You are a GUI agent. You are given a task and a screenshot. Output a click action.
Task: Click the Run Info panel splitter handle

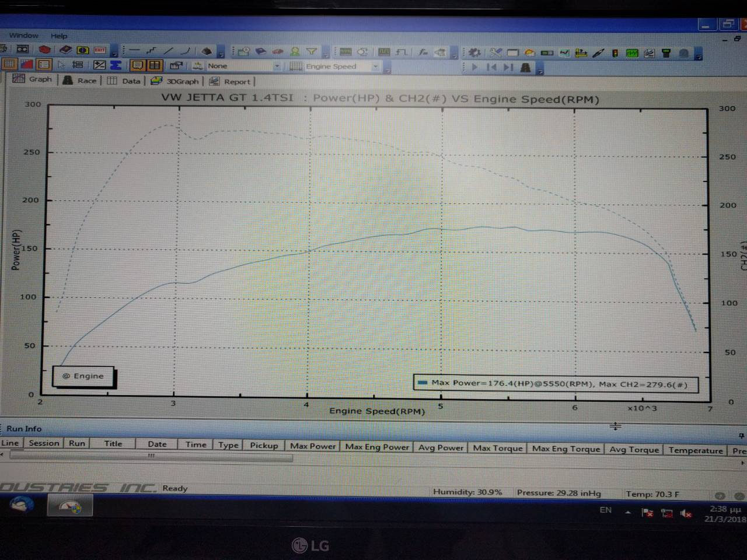coord(616,426)
